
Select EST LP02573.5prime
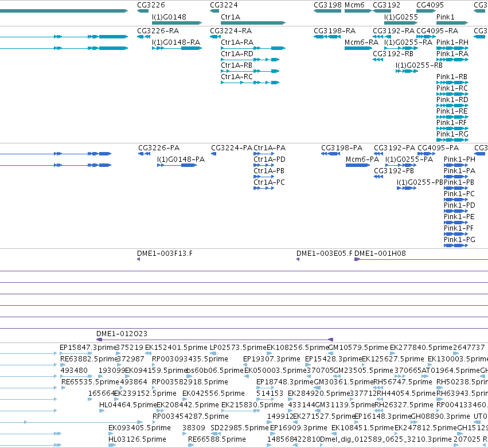pyautogui.click(x=238, y=348)
